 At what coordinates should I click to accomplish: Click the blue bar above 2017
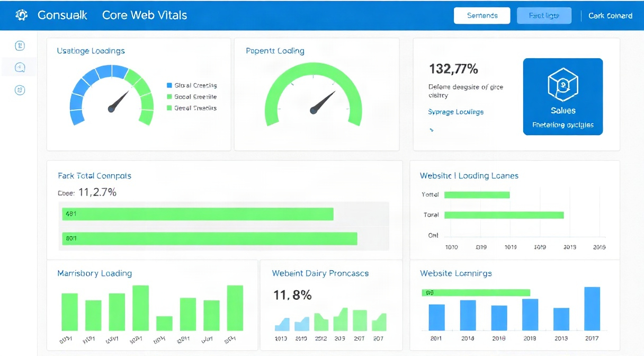point(592,309)
